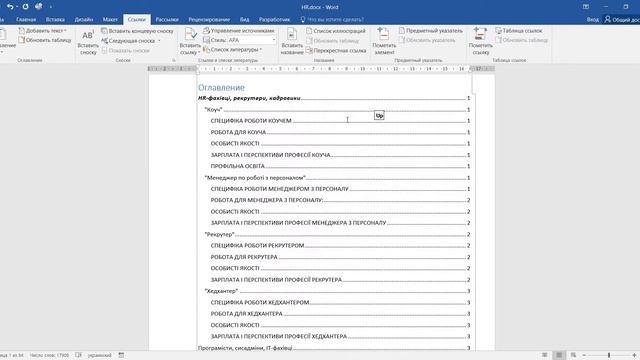Open the Главная ribbon tab
The height and width of the screenshot is (360, 640).
click(x=26, y=19)
